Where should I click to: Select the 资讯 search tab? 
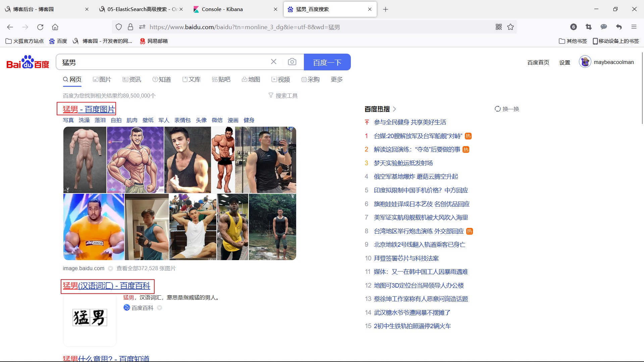click(132, 79)
